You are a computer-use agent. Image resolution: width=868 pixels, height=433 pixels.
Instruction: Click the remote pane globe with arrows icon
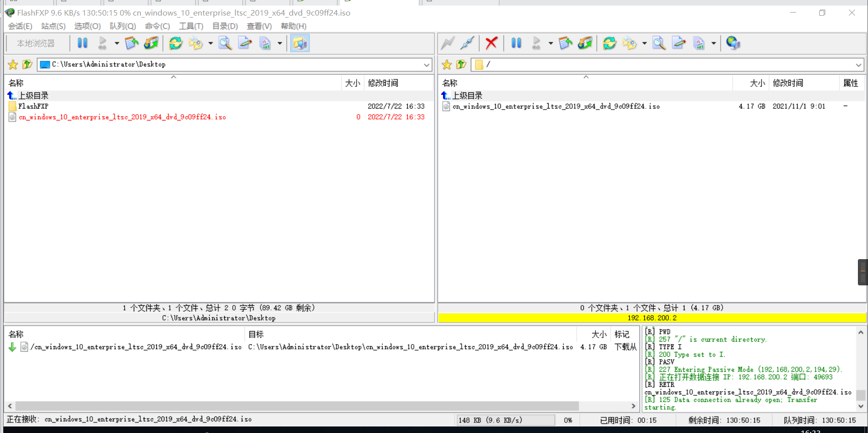pos(585,43)
